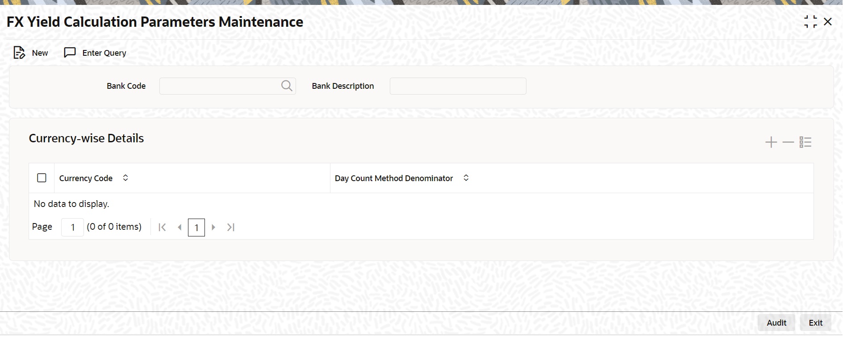Screen dimensions: 868x356
Task: Close the FX Yield Calculation window
Action: [828, 22]
